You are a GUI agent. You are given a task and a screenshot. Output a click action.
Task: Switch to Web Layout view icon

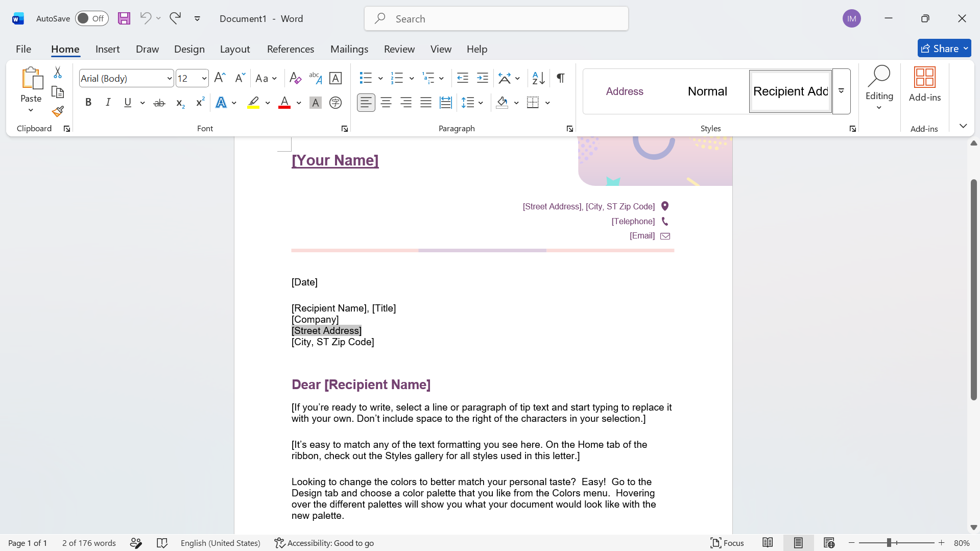coord(829,543)
